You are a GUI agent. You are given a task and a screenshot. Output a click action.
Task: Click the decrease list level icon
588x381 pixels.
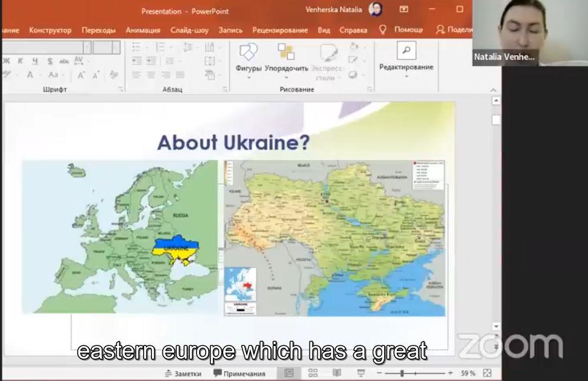click(136, 61)
